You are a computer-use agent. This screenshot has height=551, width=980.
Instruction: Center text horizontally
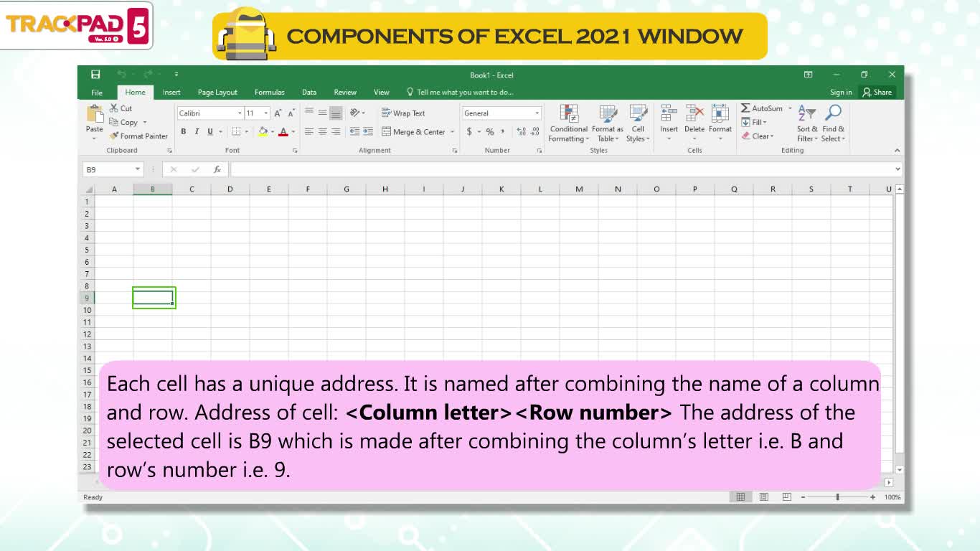(x=323, y=132)
